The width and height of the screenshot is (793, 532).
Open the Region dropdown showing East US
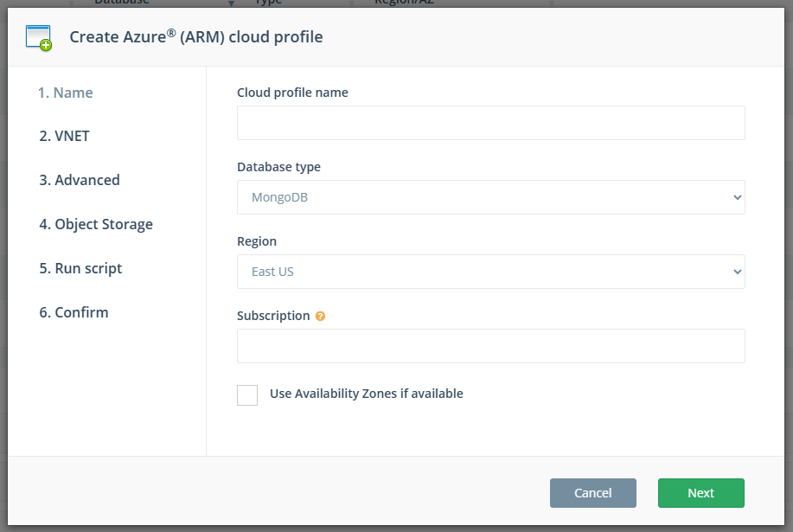click(490, 272)
